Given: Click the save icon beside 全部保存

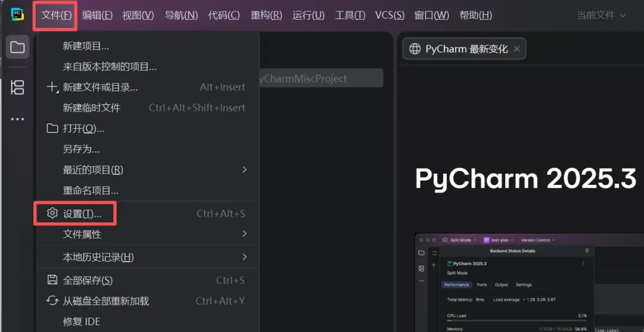Looking at the screenshot, I should (x=52, y=280).
